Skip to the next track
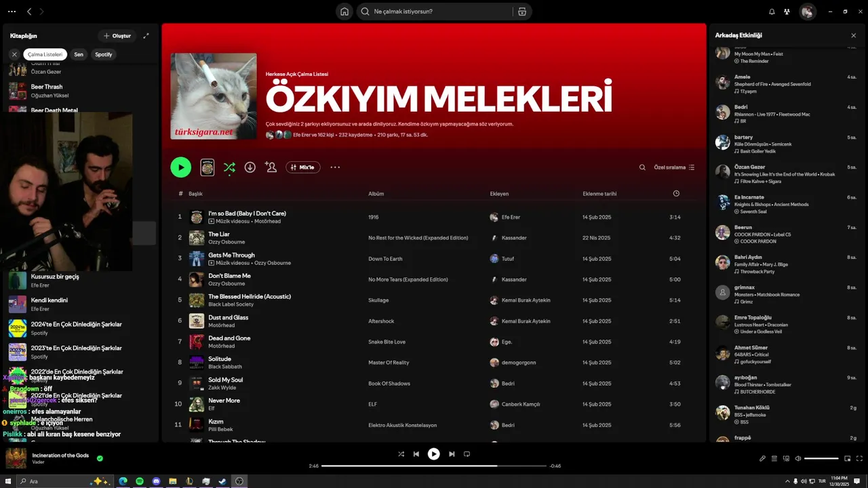The width and height of the screenshot is (868, 488). pyautogui.click(x=452, y=454)
